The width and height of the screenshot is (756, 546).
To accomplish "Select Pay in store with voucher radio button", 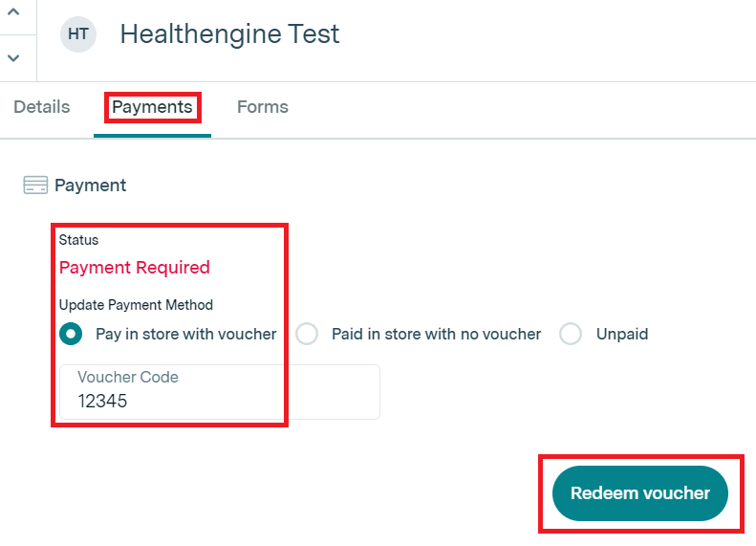I will click(x=71, y=335).
